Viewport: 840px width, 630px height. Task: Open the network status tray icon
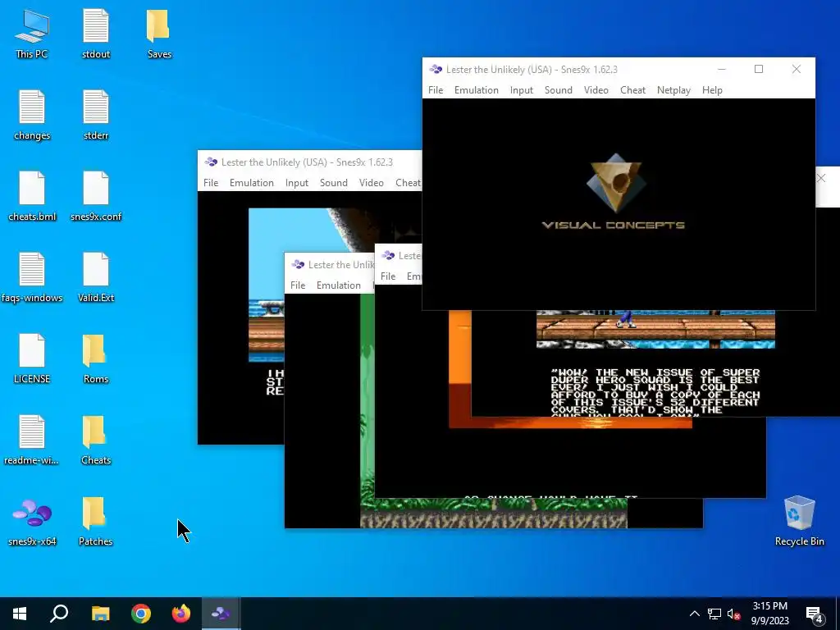pos(714,614)
